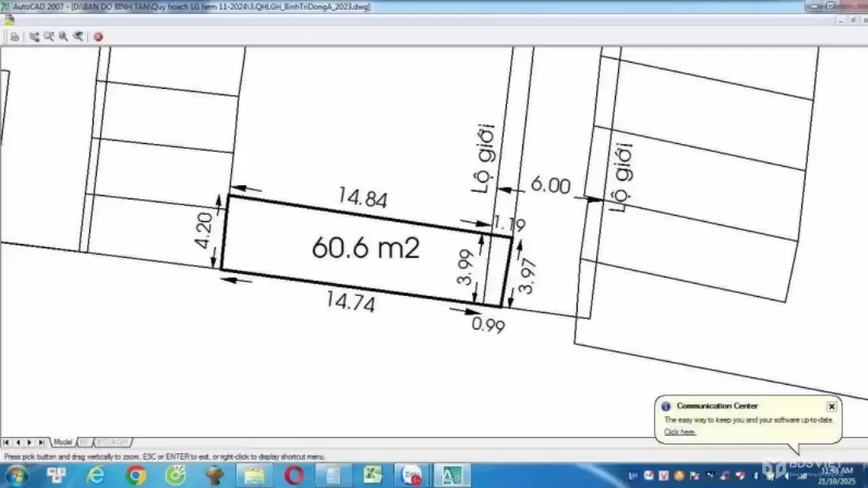Open the Windows Start menu orb

pyautogui.click(x=15, y=475)
